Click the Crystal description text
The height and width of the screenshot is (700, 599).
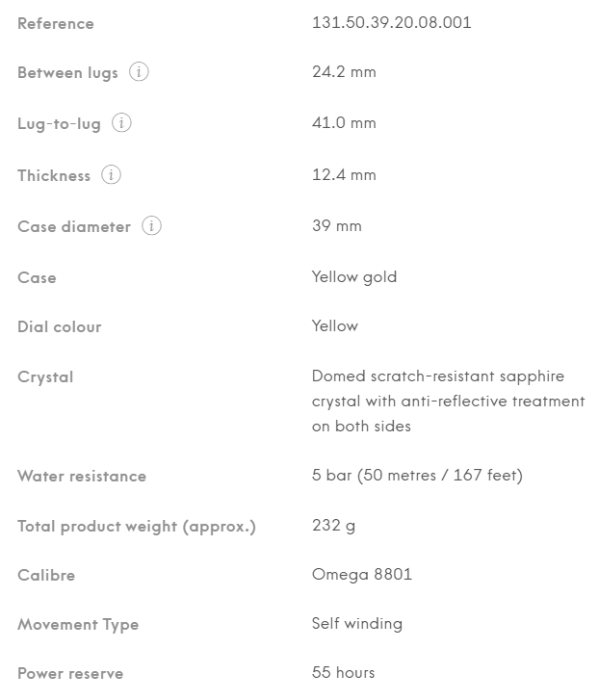click(448, 401)
